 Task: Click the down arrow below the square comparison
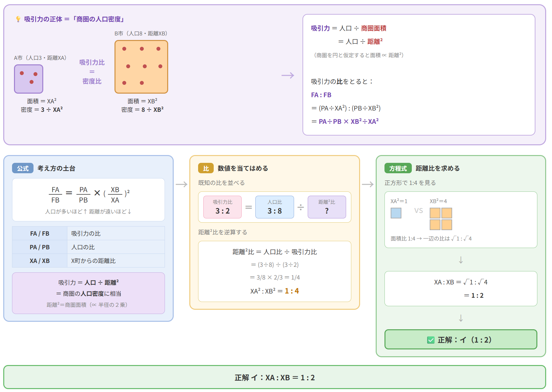[x=461, y=260]
